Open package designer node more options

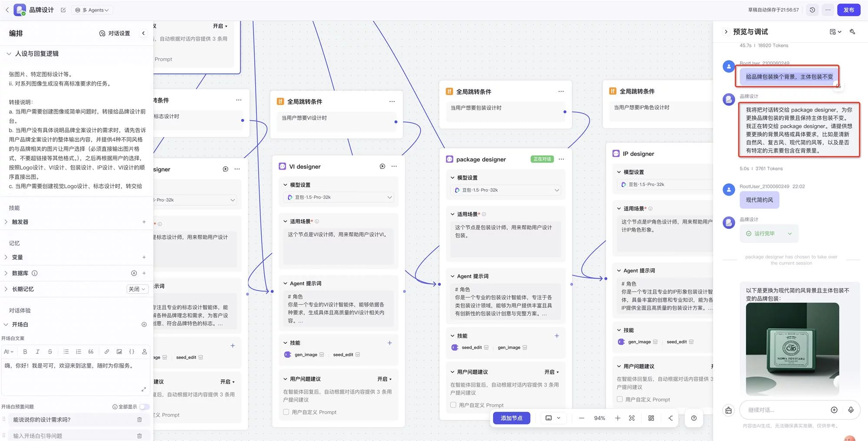coord(561,159)
